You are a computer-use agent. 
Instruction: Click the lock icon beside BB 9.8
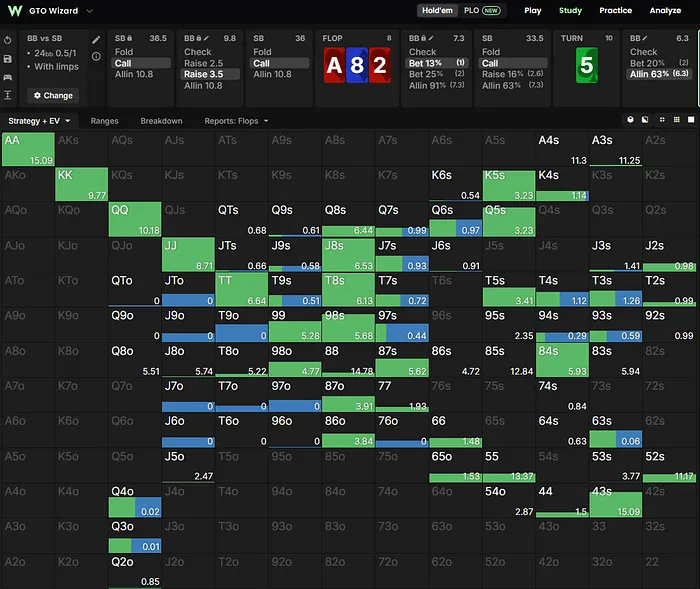[x=199, y=38]
